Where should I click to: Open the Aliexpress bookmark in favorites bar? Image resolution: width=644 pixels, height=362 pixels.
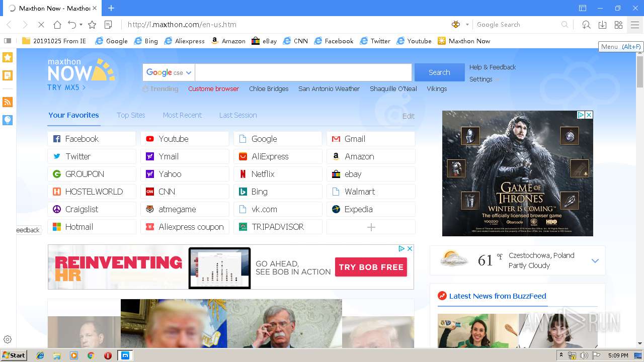coord(184,41)
